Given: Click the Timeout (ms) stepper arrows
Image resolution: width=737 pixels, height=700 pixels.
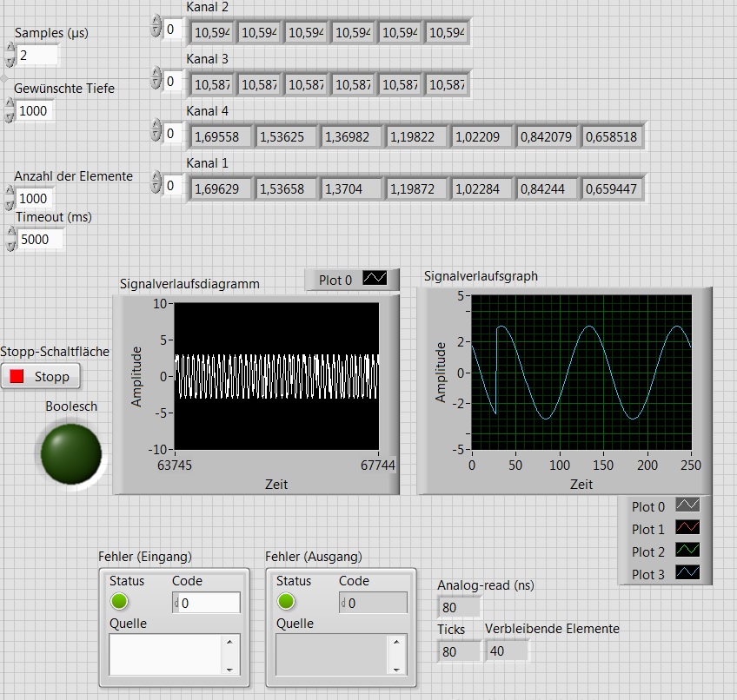Looking at the screenshot, I should point(10,239).
